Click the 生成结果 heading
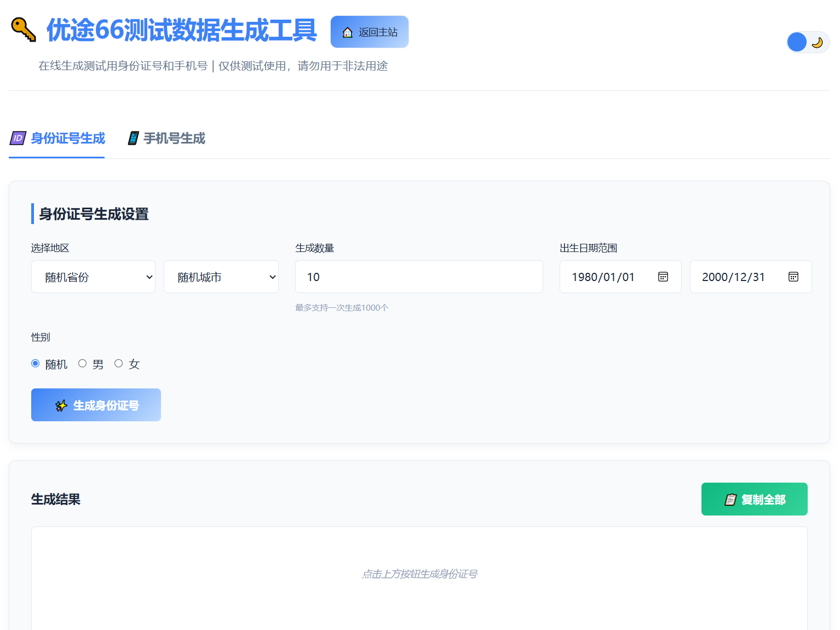The height and width of the screenshot is (630, 840). click(56, 499)
